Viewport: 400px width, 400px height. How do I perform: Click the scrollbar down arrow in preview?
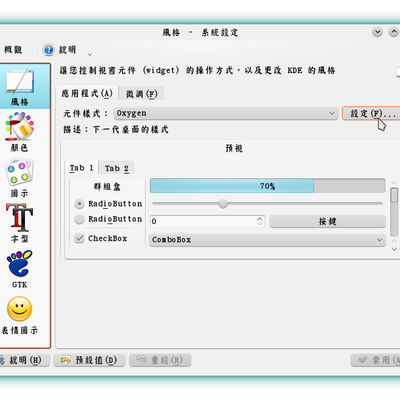[x=394, y=249]
